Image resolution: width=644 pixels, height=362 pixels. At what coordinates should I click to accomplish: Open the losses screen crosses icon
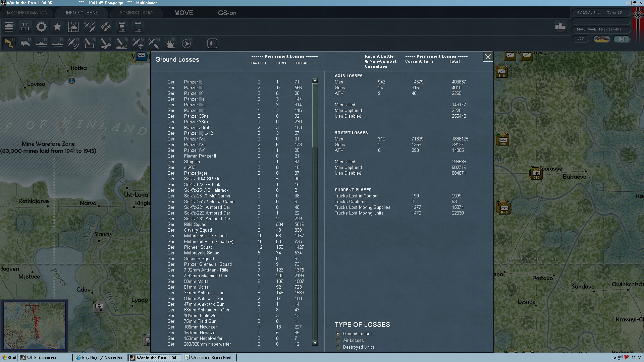[x=25, y=27]
